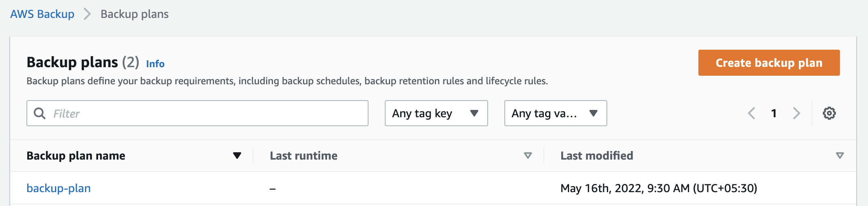Screen dimensions: 868x206
Task: Focus the Filter text field
Action: 197,113
